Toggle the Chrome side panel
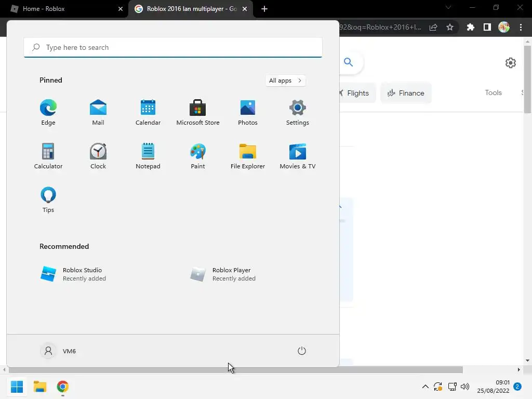Viewport: 532px width, 399px height. click(x=487, y=27)
